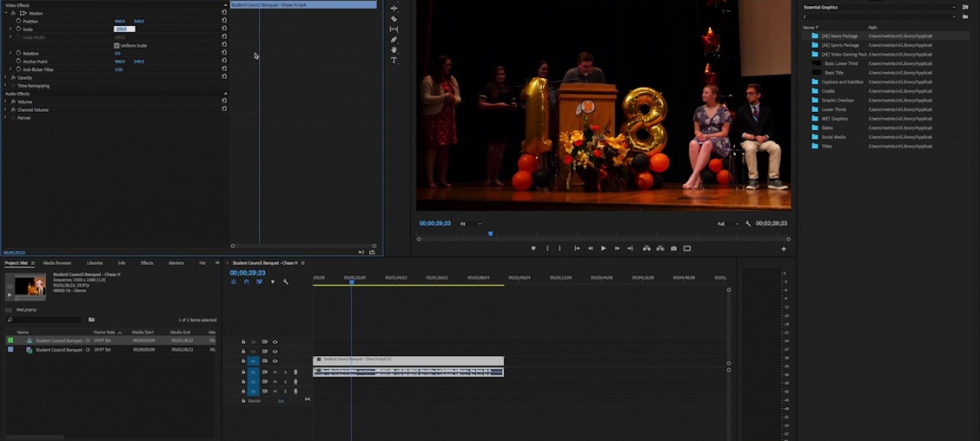Step forward one frame
This screenshot has width=980, height=441.
617,249
